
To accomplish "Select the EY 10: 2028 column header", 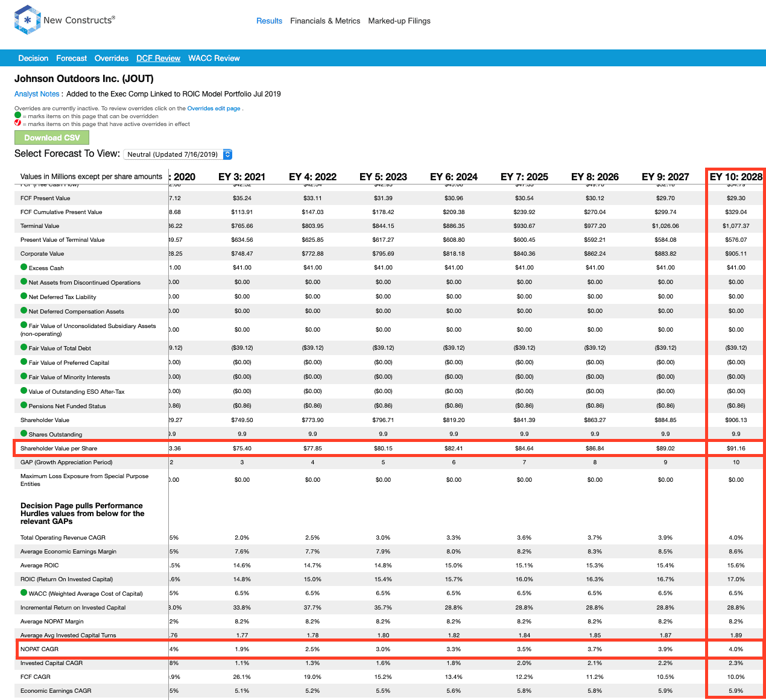I will (x=736, y=177).
